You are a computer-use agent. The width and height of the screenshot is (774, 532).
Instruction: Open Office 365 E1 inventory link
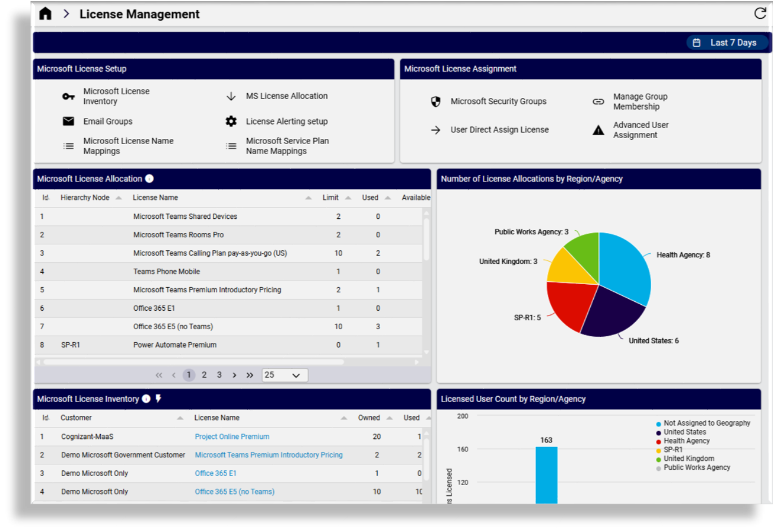click(x=215, y=473)
